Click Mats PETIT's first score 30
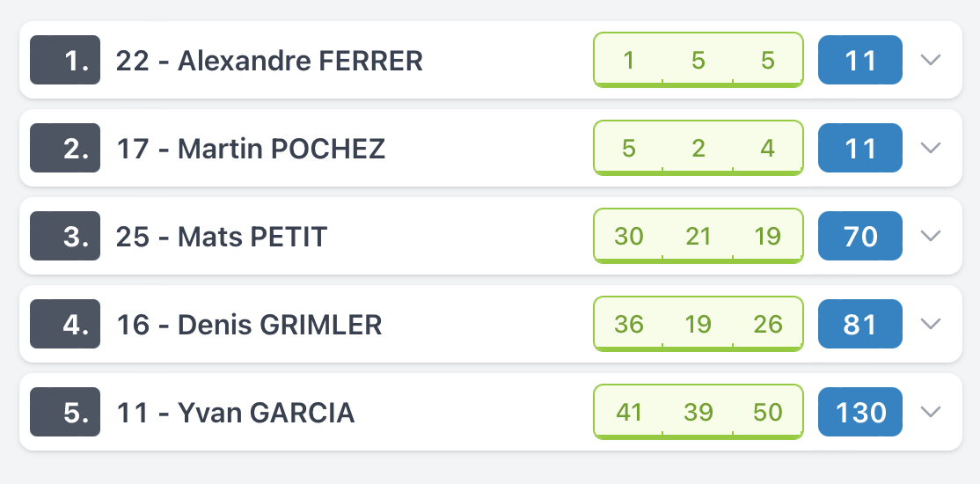Viewport: 980px width, 484px height. [629, 236]
